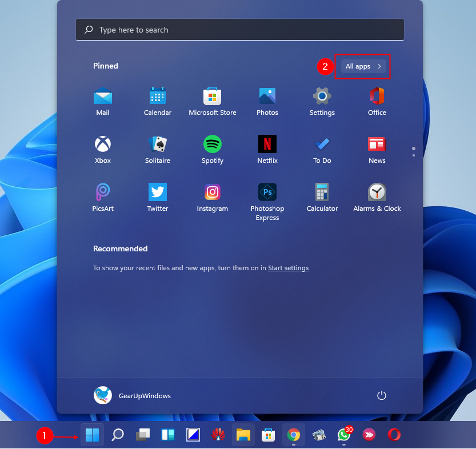The height and width of the screenshot is (449, 476).
Task: Expand the All apps list
Action: (363, 66)
